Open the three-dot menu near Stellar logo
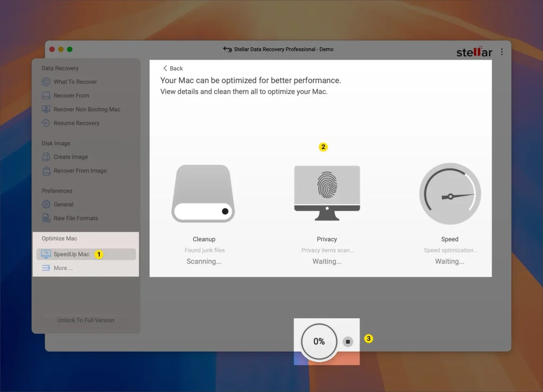Image resolution: width=543 pixels, height=392 pixels. tap(502, 51)
